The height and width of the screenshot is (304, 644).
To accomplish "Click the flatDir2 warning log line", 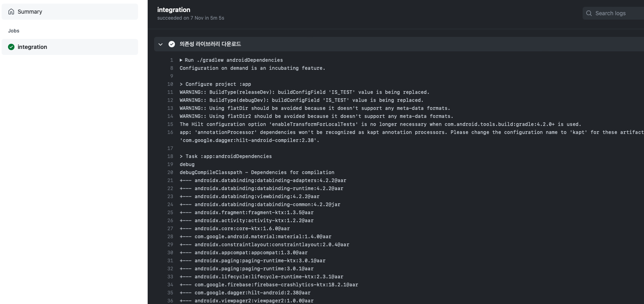I will (316, 116).
